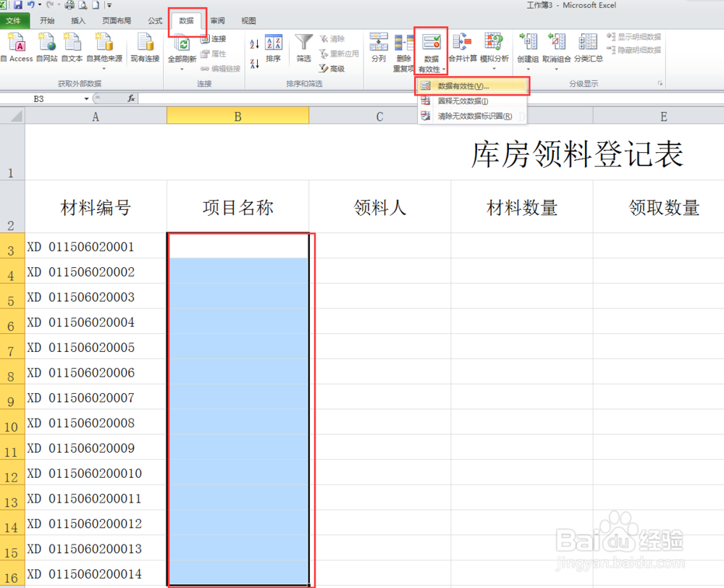The width and height of the screenshot is (724, 588).
Task: Open the 高级 advanced filter
Action: [x=337, y=68]
